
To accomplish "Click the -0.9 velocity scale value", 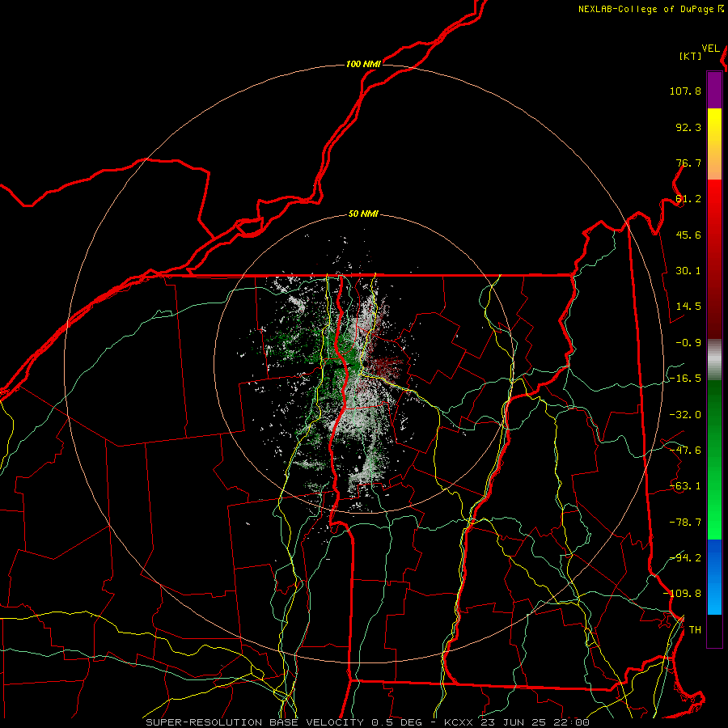I will click(x=688, y=343).
